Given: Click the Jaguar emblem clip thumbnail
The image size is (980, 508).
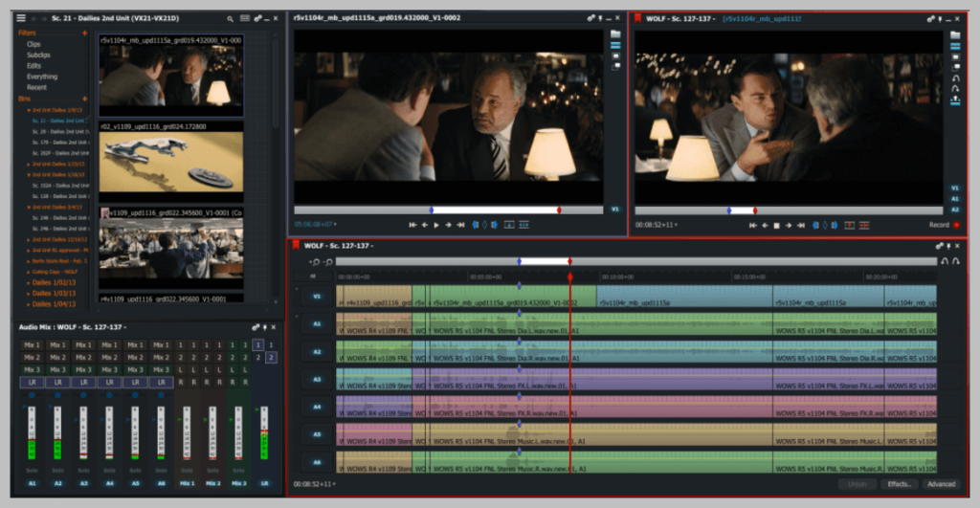Looking at the screenshot, I should coord(171,162).
